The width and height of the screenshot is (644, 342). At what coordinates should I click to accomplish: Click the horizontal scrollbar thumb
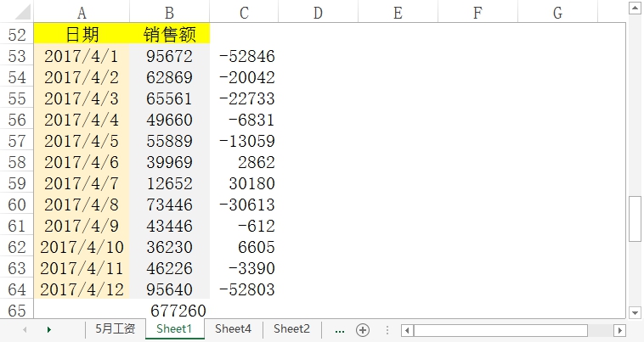click(x=500, y=330)
